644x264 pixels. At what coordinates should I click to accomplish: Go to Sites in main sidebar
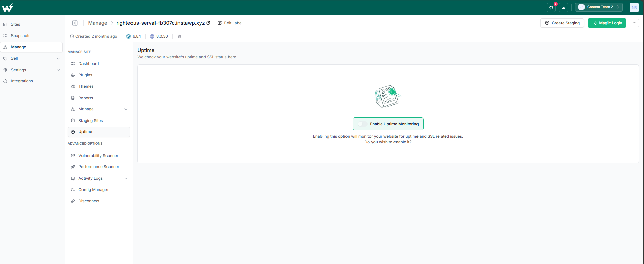[31, 24]
